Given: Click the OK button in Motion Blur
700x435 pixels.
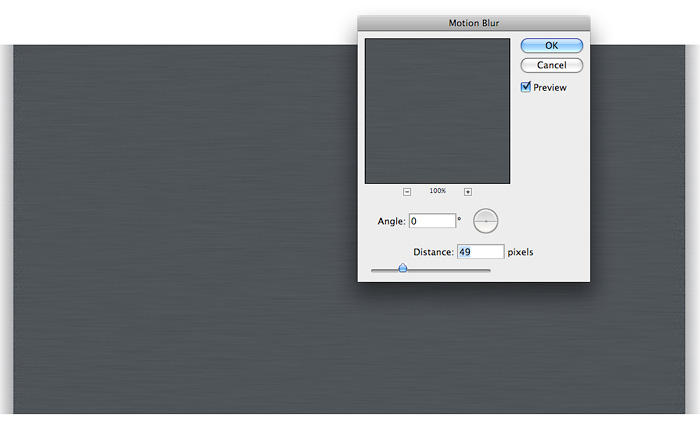Looking at the screenshot, I should 551,45.
